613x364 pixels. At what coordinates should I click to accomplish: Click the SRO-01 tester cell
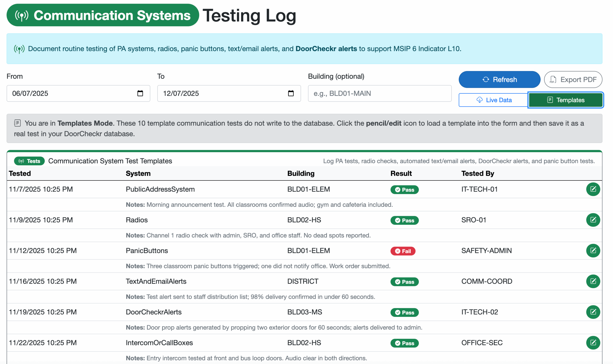tap(474, 220)
